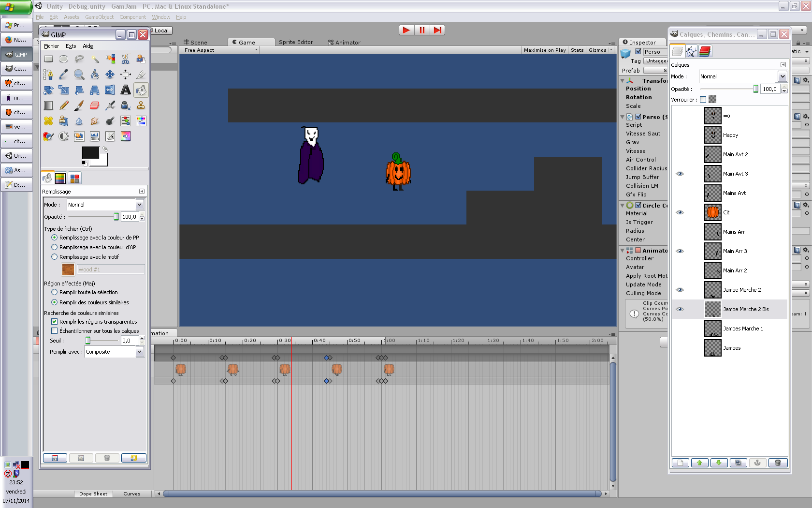Activate the Move tool

[110, 75]
